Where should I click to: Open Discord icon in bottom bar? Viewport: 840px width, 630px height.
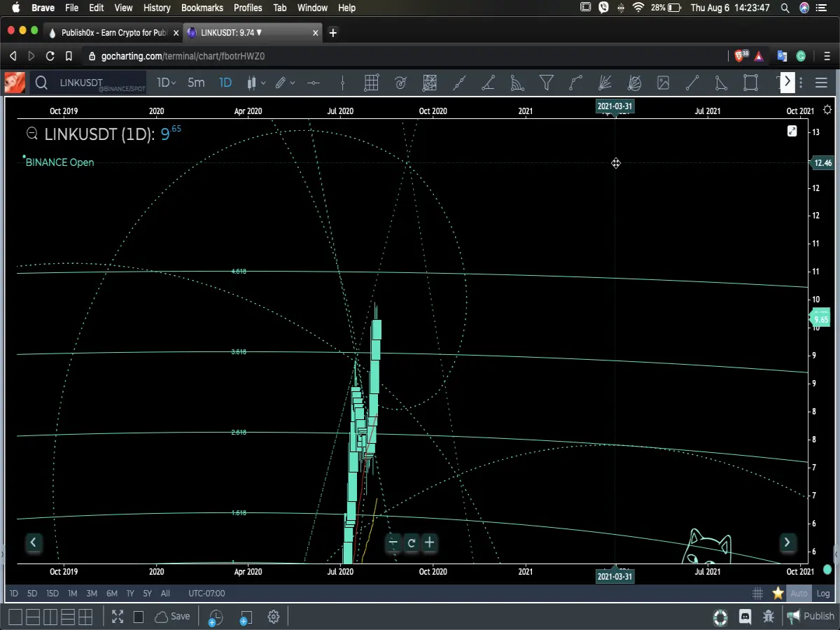745,617
